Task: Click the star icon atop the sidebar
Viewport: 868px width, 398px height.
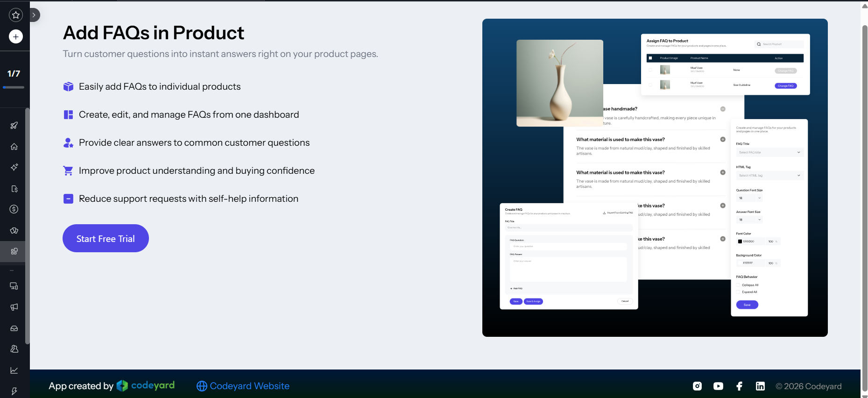Action: point(16,15)
